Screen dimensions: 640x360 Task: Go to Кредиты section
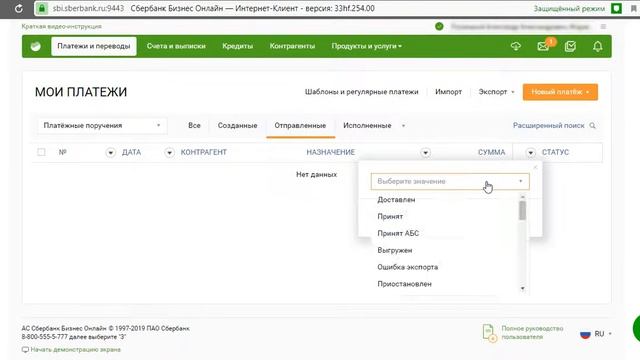[x=238, y=46]
